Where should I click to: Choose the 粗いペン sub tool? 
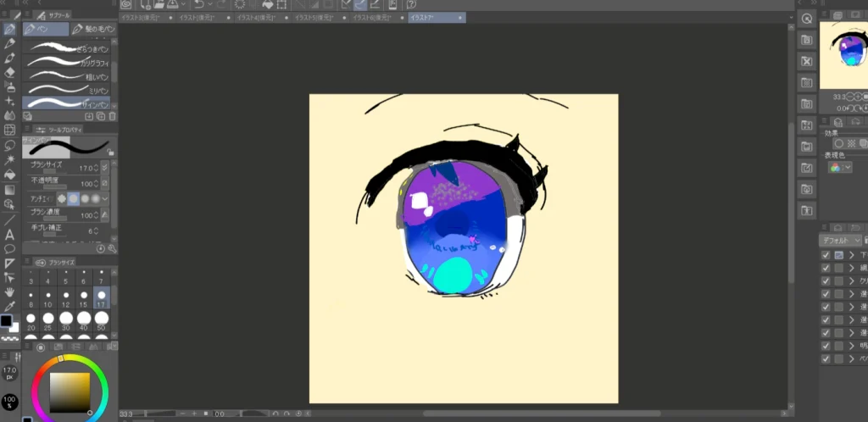pos(66,75)
